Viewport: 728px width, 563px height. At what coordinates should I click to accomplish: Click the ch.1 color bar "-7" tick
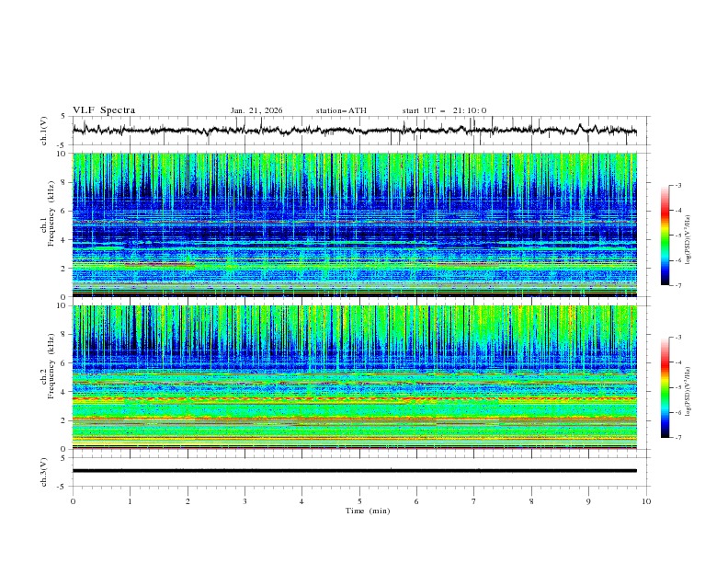click(x=677, y=285)
